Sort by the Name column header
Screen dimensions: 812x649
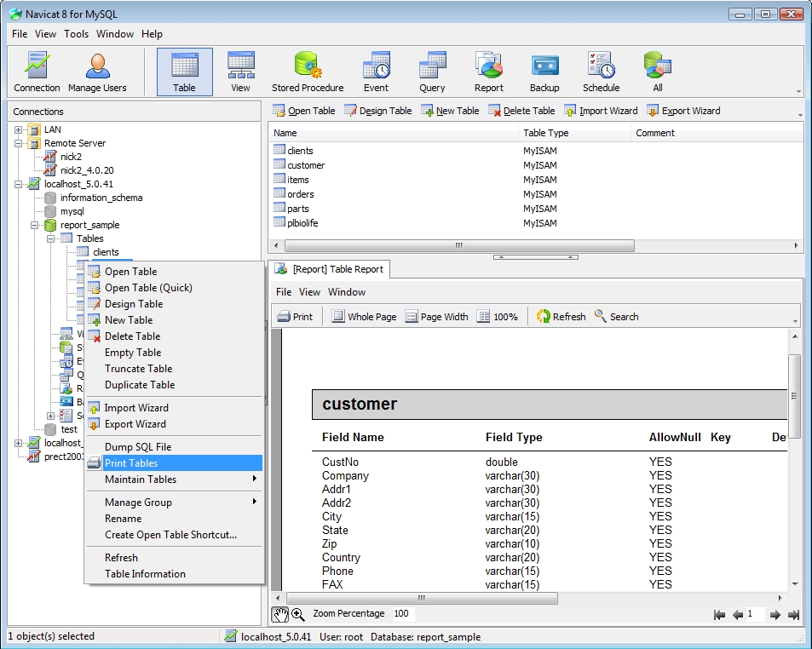point(394,133)
